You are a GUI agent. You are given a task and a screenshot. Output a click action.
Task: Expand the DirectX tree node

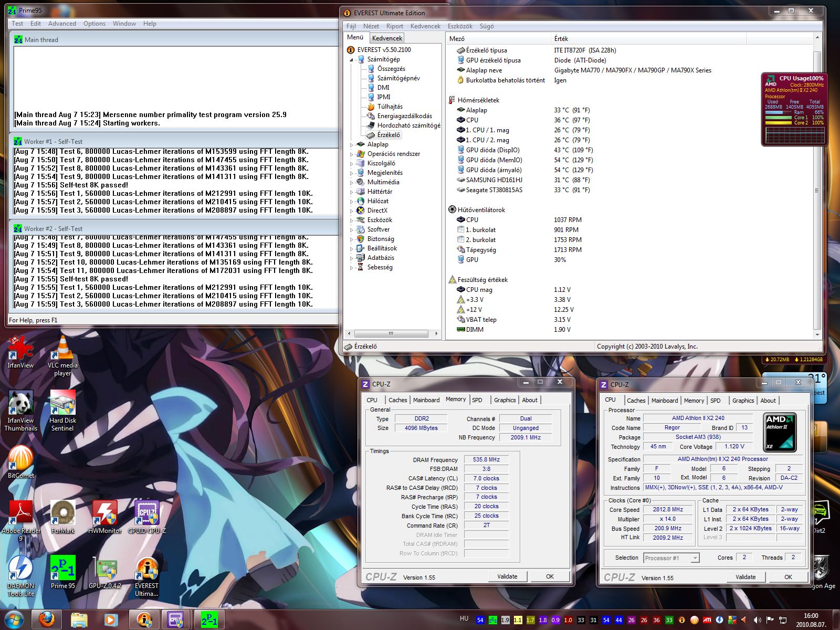352,211
